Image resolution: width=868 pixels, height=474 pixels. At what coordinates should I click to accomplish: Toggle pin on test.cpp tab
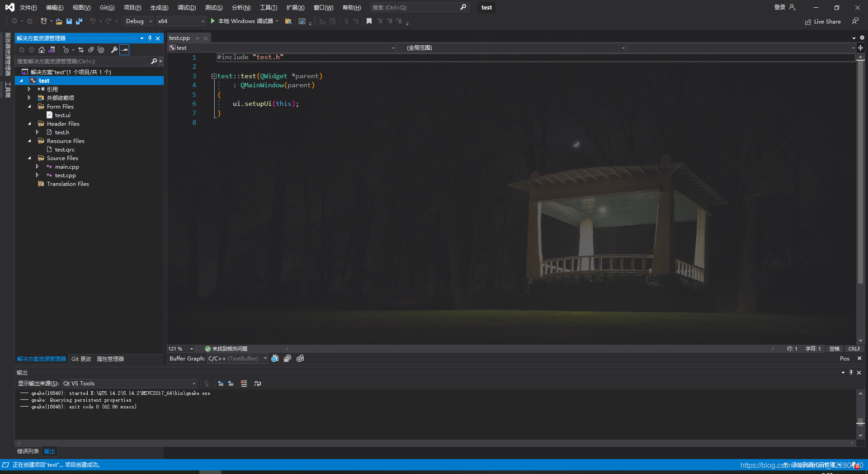tap(198, 38)
